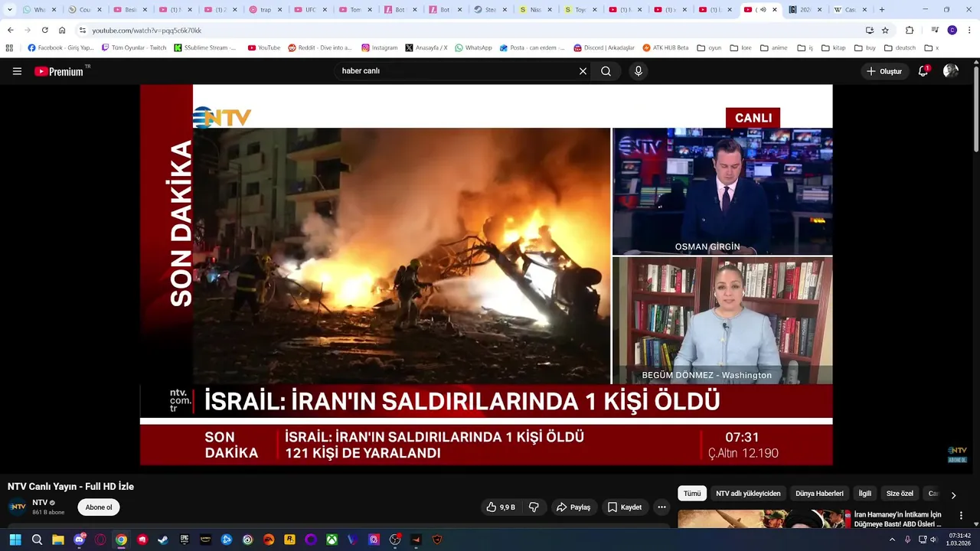The height and width of the screenshot is (551, 980).
Task: Clear the 'haber canlı' search text
Action: [x=583, y=71]
